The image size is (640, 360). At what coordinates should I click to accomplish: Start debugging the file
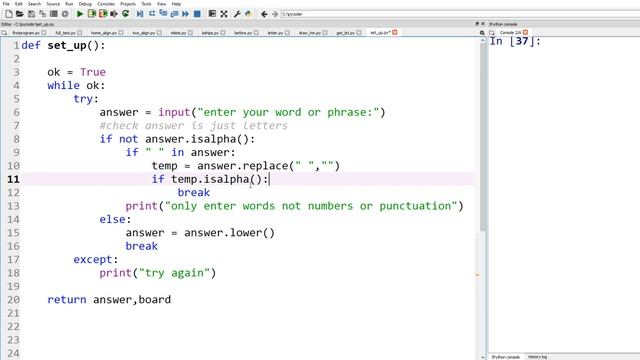[x=140, y=14]
